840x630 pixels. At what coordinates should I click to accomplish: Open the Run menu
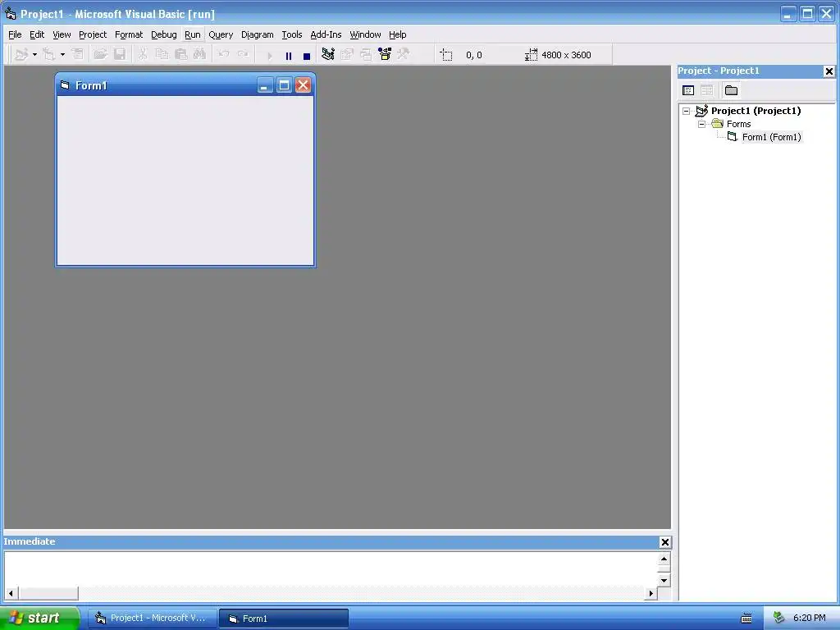click(x=192, y=34)
